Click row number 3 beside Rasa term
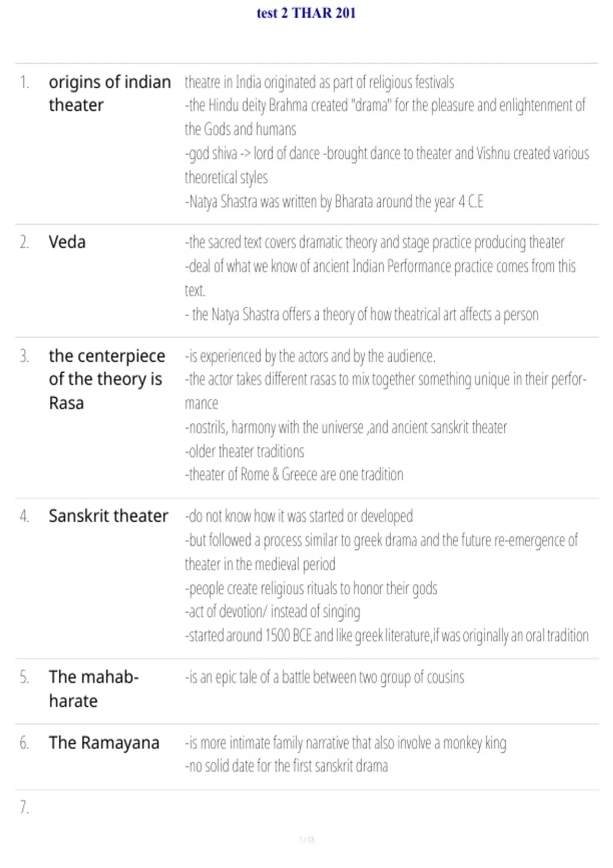613x868 pixels. click(24, 356)
